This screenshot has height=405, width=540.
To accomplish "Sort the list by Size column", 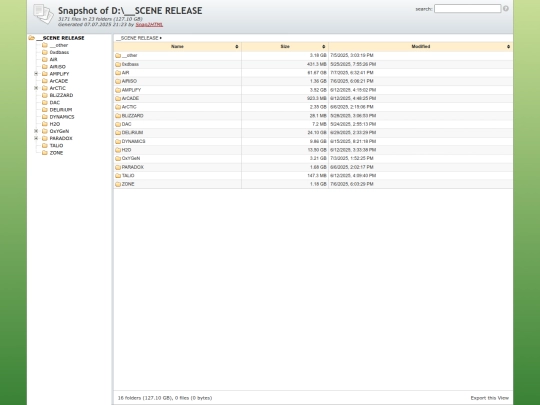I will pyautogui.click(x=285, y=46).
